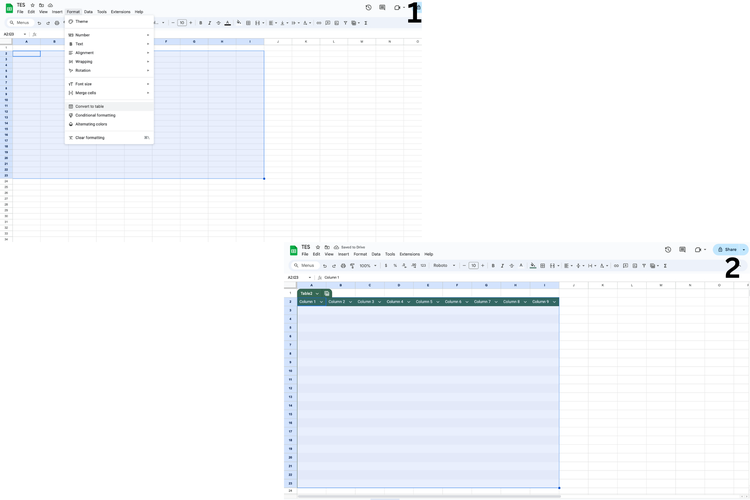Click the name box showing A2:I23 in lower window
This screenshot has width=750, height=500.
point(297,277)
